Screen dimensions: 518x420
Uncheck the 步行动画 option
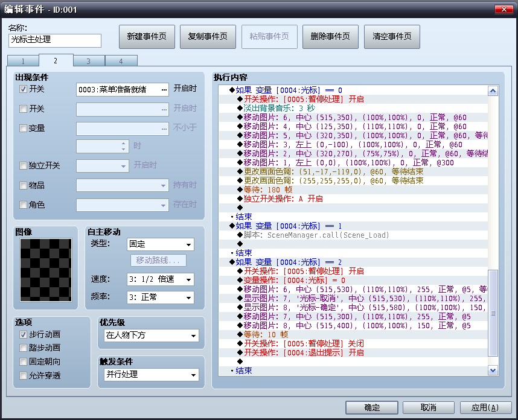[x=23, y=334]
